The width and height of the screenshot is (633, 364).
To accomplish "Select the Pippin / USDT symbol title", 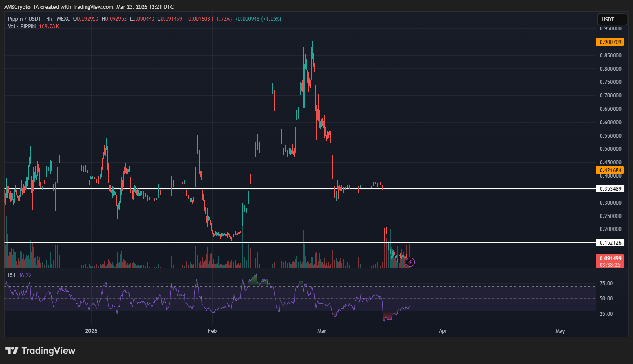I will 24,19.
